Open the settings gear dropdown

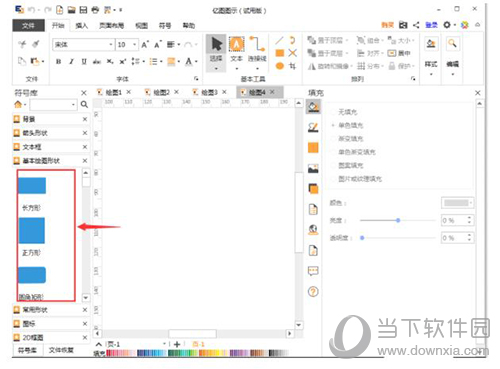(x=448, y=25)
